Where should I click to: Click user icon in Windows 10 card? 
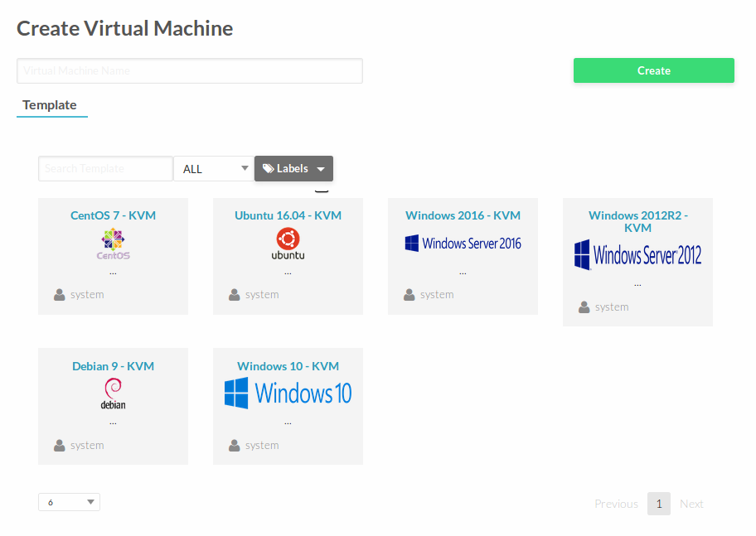click(235, 446)
